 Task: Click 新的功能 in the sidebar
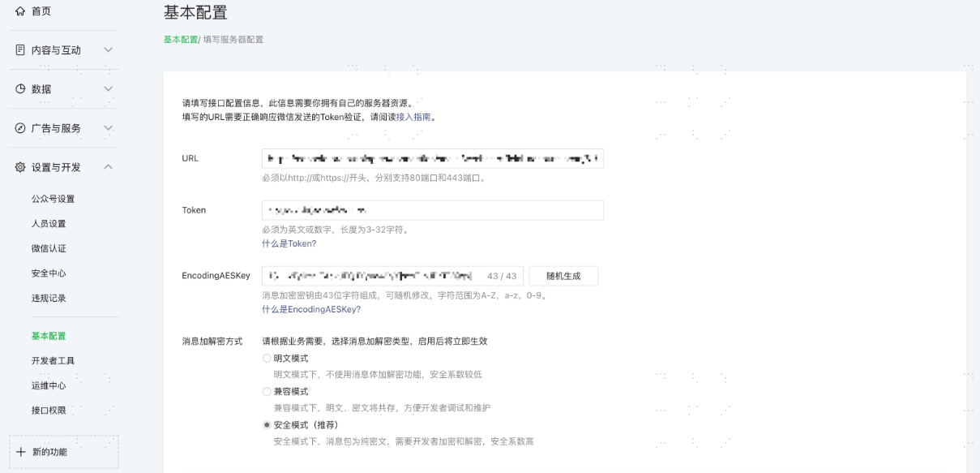[49, 452]
